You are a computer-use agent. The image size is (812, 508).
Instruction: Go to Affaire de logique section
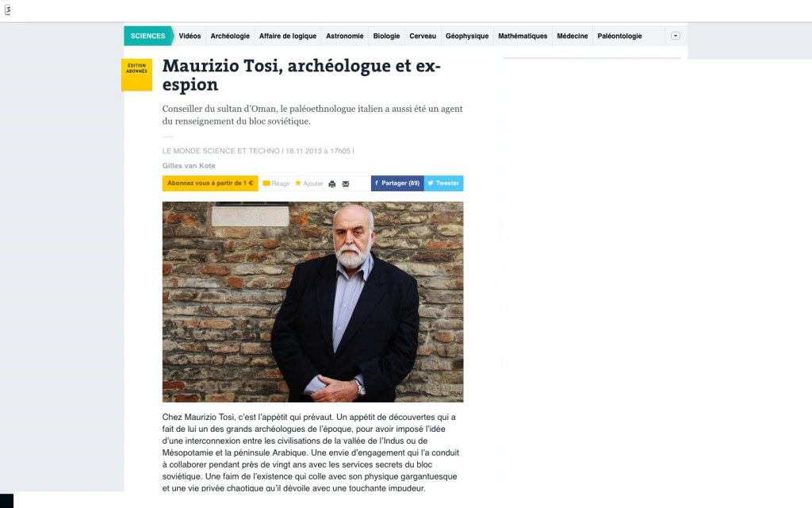(x=287, y=36)
